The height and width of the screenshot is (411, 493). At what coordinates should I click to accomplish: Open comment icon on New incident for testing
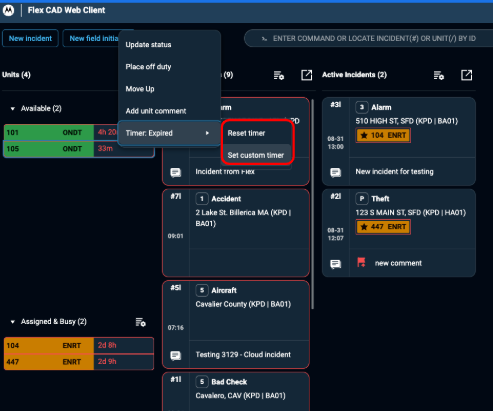(336, 172)
